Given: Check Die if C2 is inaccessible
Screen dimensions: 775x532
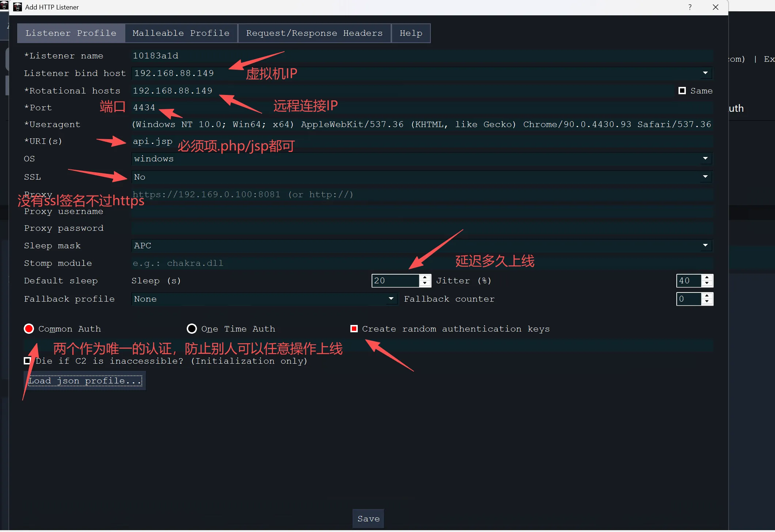Looking at the screenshot, I should pos(27,361).
